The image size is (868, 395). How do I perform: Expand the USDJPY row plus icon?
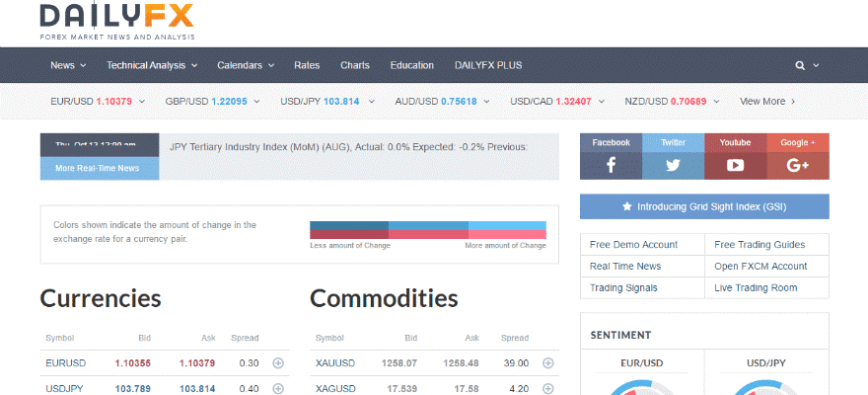coord(278,389)
